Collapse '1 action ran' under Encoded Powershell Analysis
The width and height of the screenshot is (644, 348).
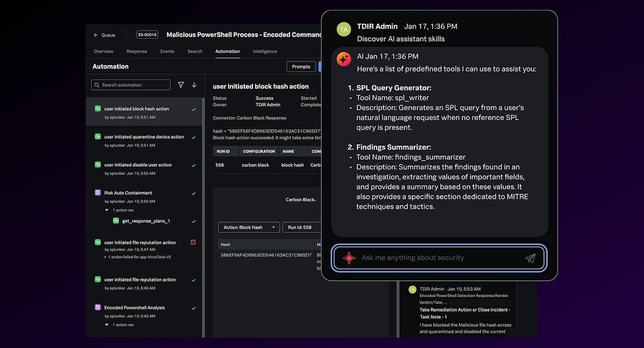pyautogui.click(x=107, y=325)
